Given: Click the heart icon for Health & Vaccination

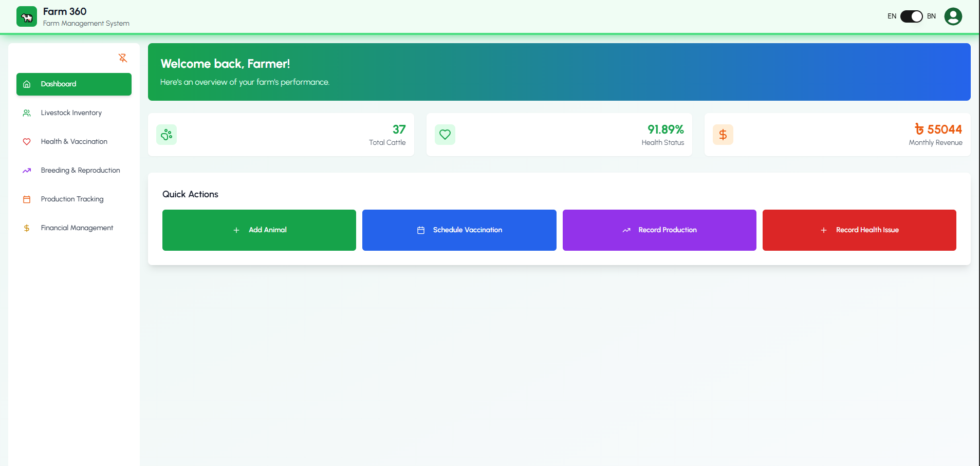Looking at the screenshot, I should point(27,141).
